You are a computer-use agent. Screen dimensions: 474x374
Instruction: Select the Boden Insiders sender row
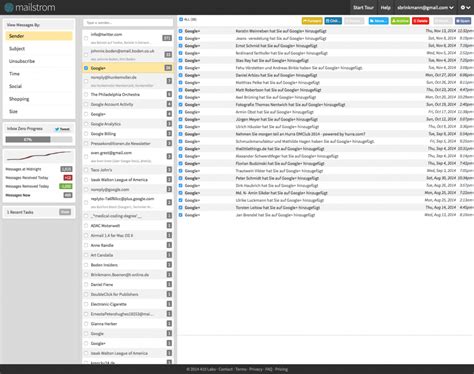128,265
